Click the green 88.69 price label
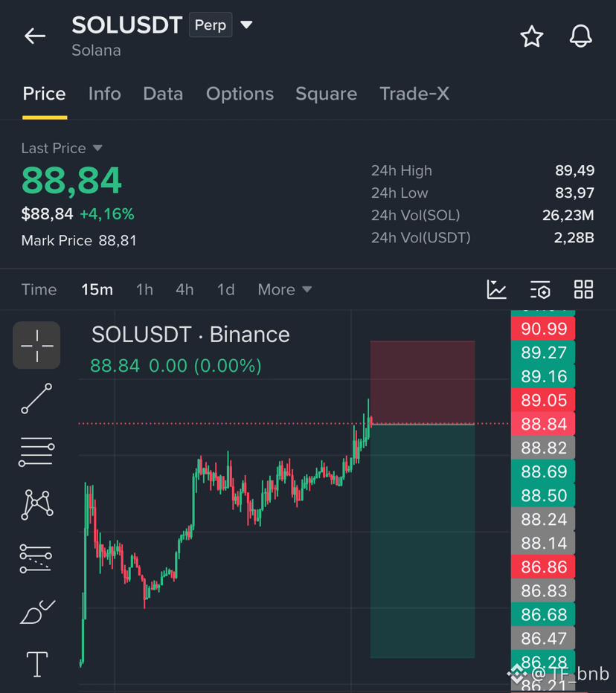Viewport: 616px width, 693px height. (543, 472)
